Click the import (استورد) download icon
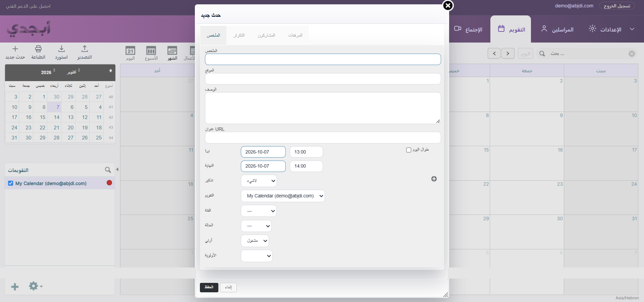This screenshot has width=644, height=302. pyautogui.click(x=61, y=49)
